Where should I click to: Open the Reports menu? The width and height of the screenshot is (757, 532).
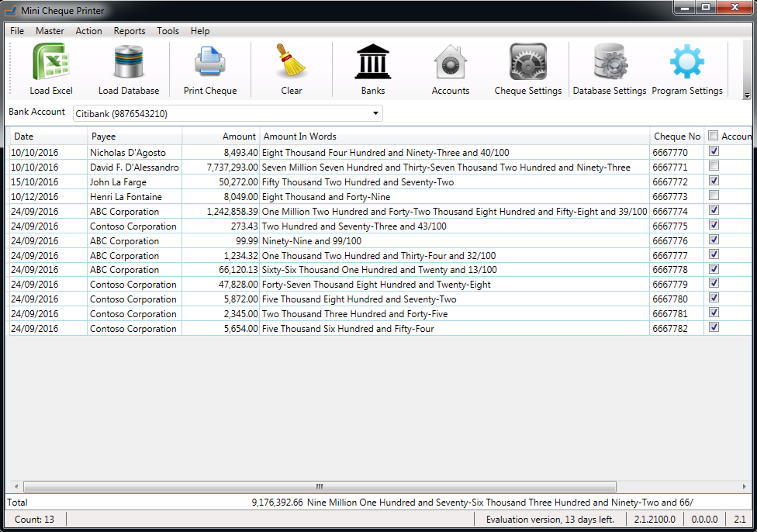click(x=130, y=31)
